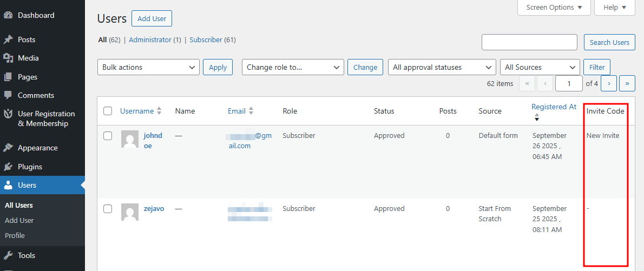Toggle Registered At sort arrows
Screen dimensions: 644x271
click(536, 117)
